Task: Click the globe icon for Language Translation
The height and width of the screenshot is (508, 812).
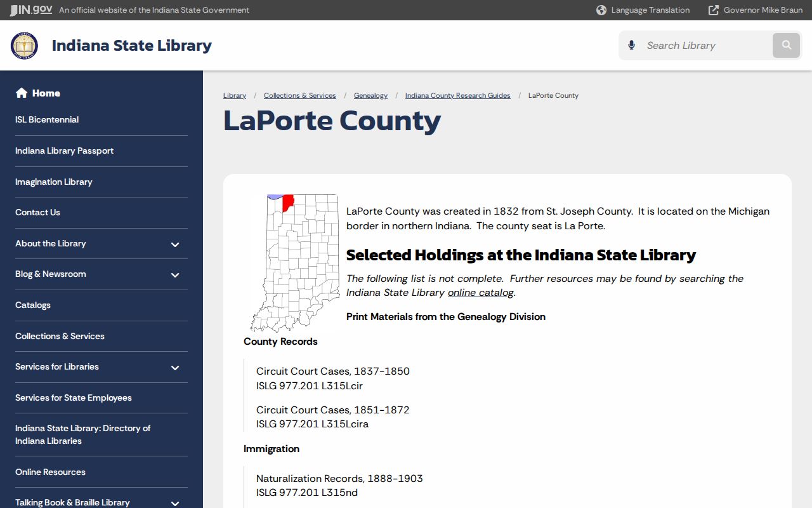Action: (601, 10)
